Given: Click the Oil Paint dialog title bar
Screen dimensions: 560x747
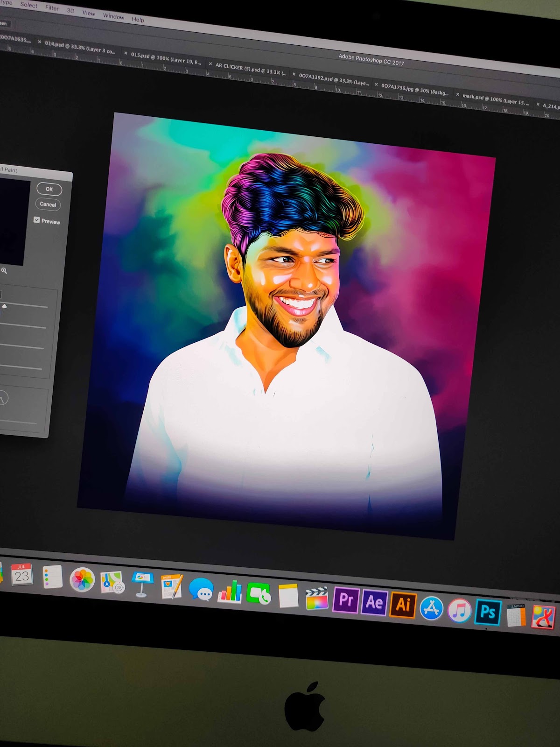Looking at the screenshot, I should 36,172.
